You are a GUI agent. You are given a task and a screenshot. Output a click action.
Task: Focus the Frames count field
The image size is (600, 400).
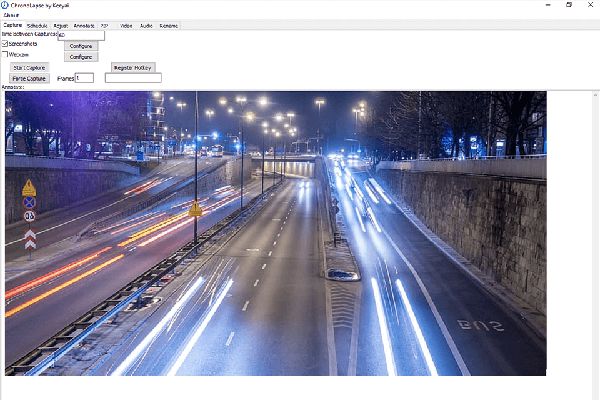(x=84, y=78)
